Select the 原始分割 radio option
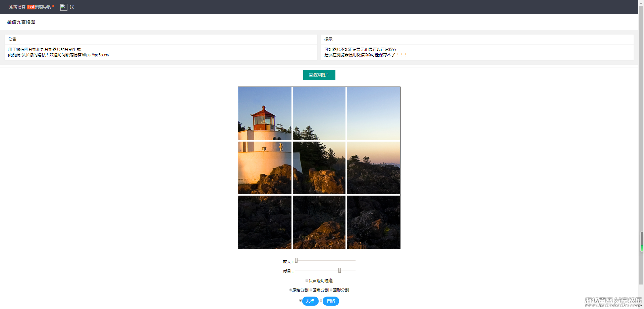 pyautogui.click(x=291, y=290)
